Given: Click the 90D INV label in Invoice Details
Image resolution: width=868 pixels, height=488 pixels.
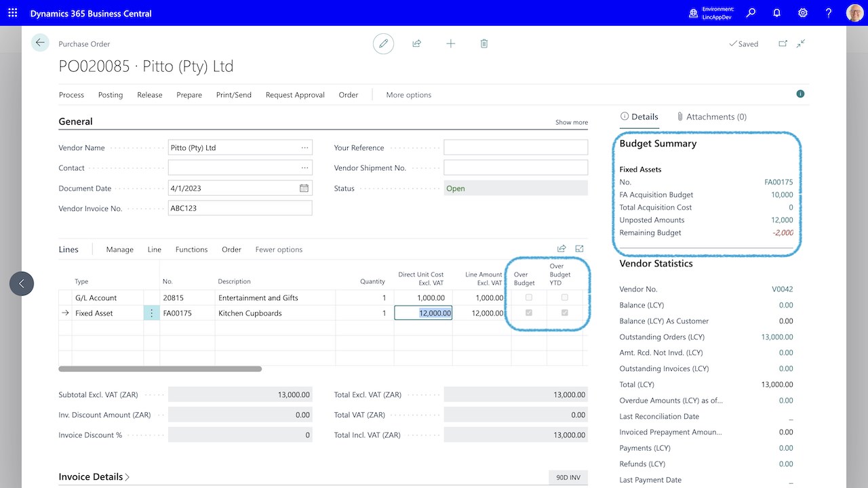Looking at the screenshot, I should 568,477.
